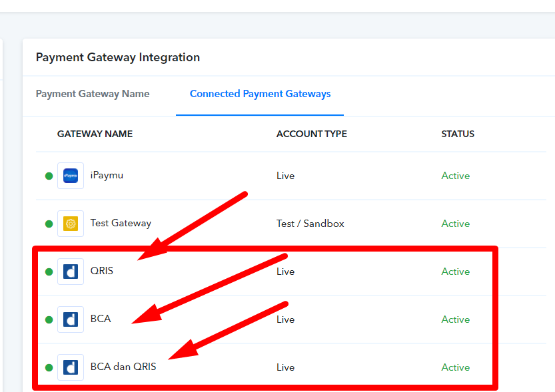Click the green status dot beside iPaymu
The image size is (555, 392).
pos(49,176)
